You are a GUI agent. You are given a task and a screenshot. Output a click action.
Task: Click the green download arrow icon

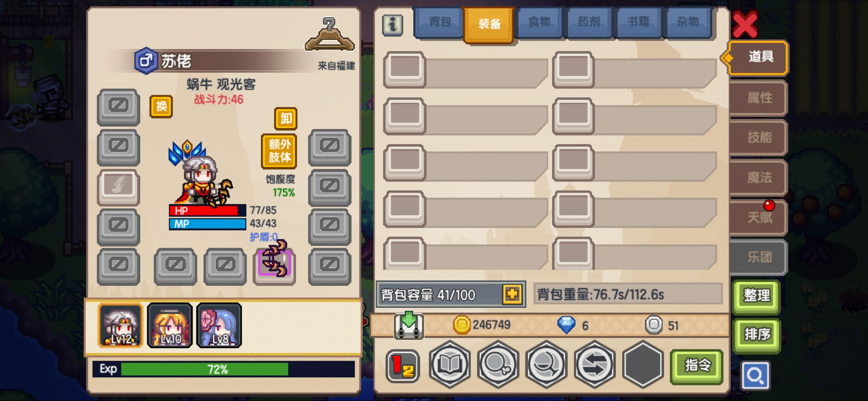[408, 325]
